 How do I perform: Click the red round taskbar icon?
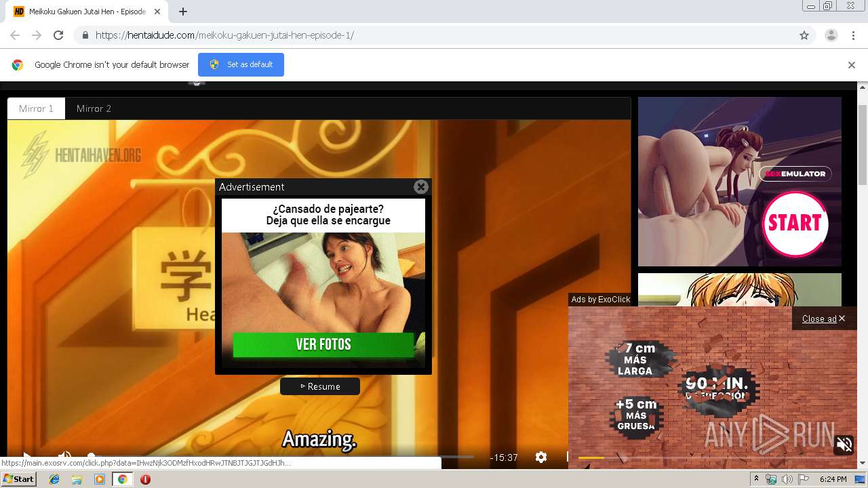pos(145,479)
